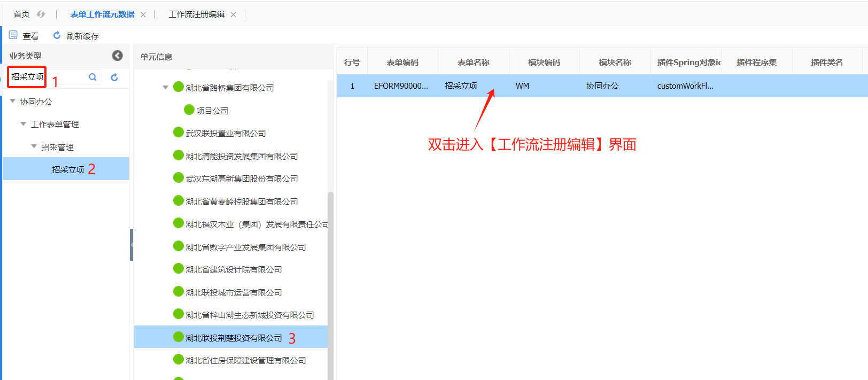This screenshot has width=868, height=380.
Task: Click the 招采立项 search input field
Action: tap(48, 77)
